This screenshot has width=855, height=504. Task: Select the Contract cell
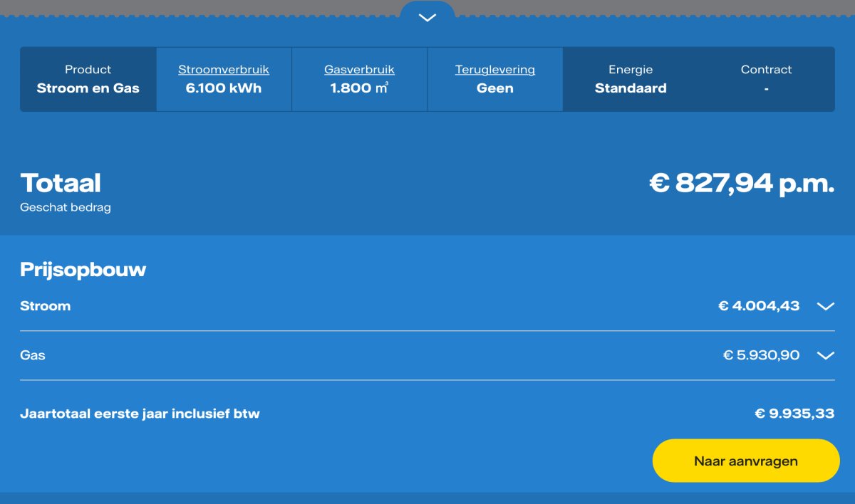[766, 79]
